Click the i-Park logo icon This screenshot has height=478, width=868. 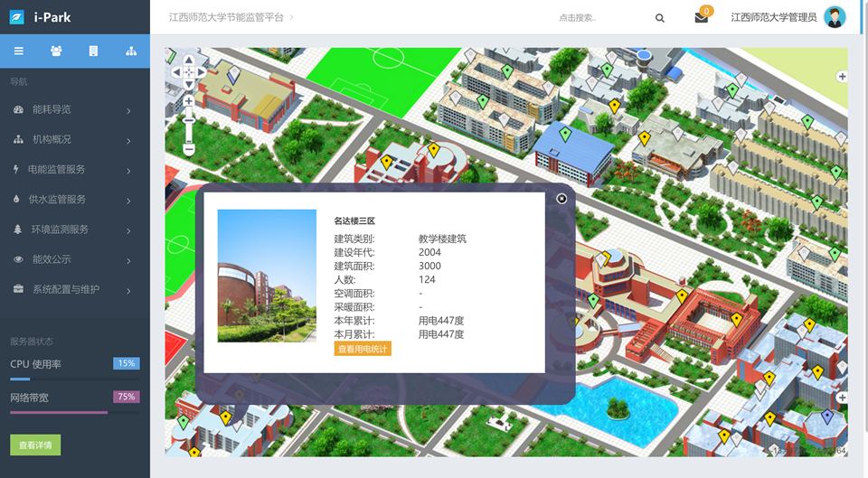pyautogui.click(x=16, y=17)
